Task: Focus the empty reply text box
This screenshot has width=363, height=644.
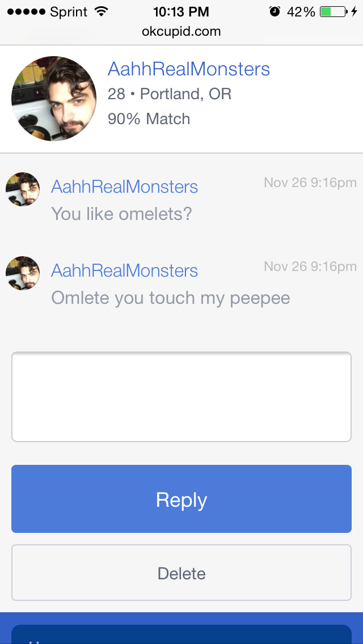Action: [x=181, y=396]
